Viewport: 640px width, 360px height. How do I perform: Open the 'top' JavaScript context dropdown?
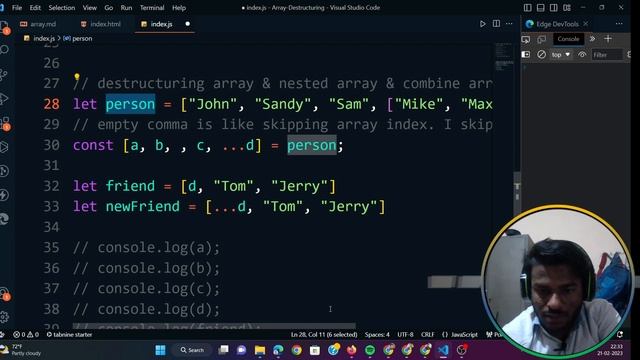[561, 55]
